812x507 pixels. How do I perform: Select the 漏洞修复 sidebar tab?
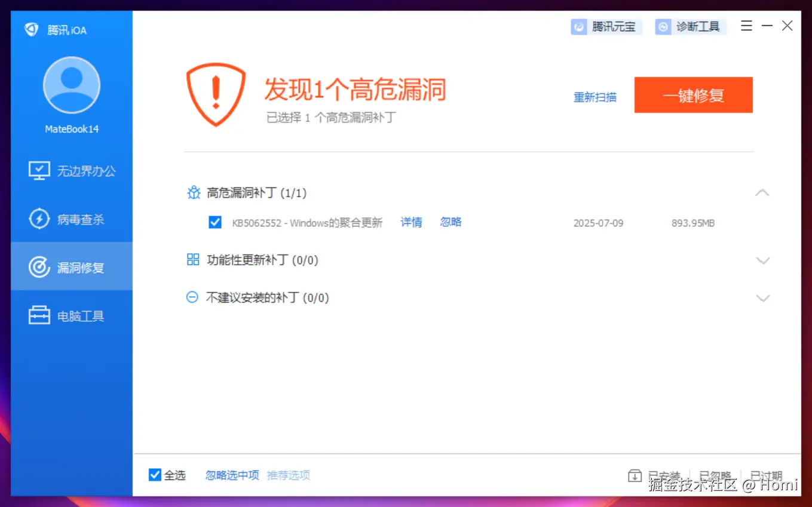(x=72, y=266)
